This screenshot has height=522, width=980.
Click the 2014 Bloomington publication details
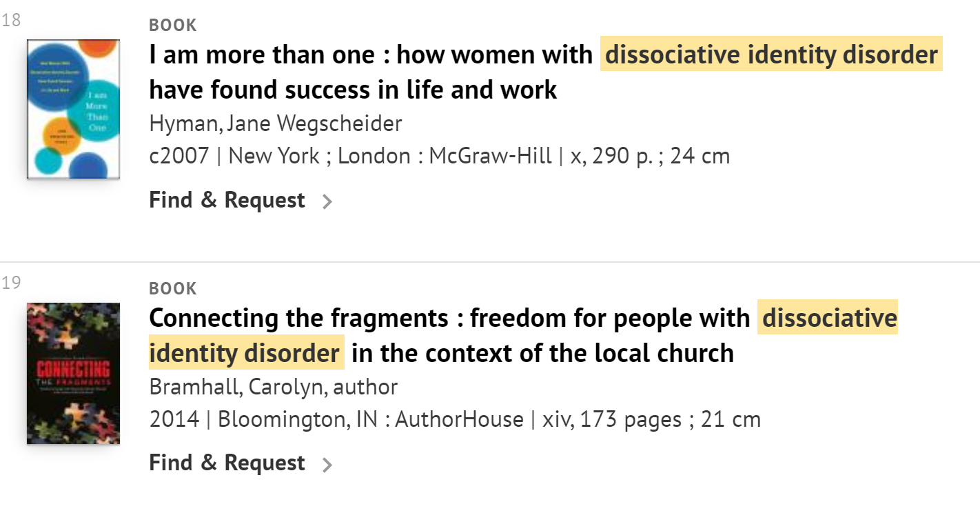pos(455,419)
